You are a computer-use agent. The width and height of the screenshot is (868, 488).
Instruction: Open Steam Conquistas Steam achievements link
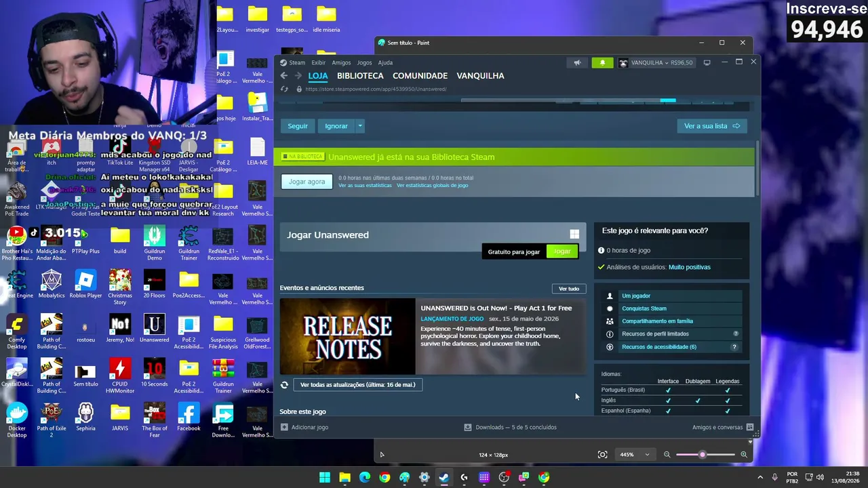(x=644, y=308)
